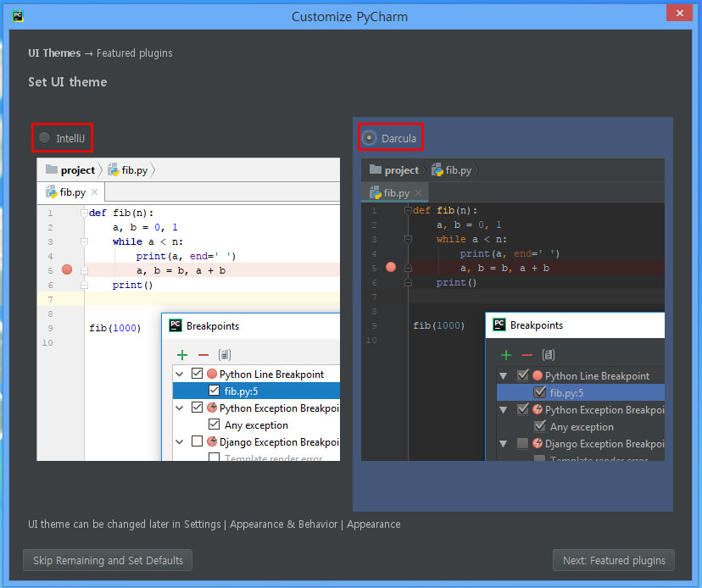702x588 pixels.
Task: Go to Next: Featured plugins
Action: 613,560
